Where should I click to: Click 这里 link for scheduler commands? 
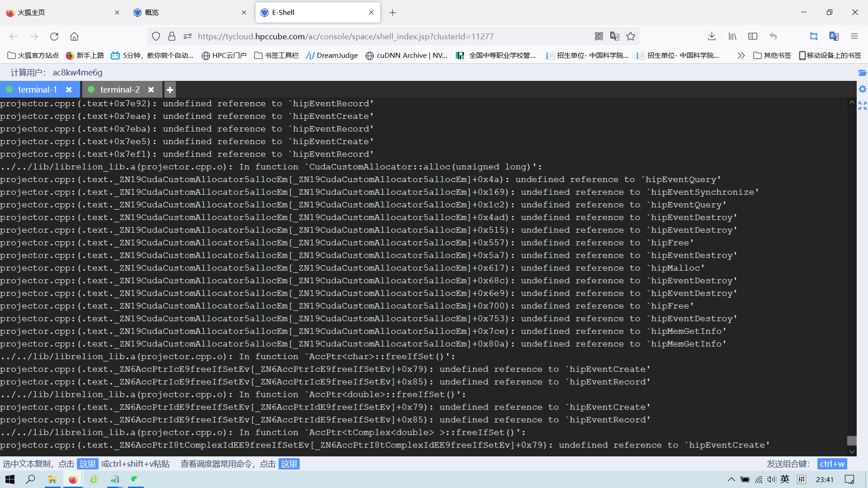pyautogui.click(x=289, y=464)
